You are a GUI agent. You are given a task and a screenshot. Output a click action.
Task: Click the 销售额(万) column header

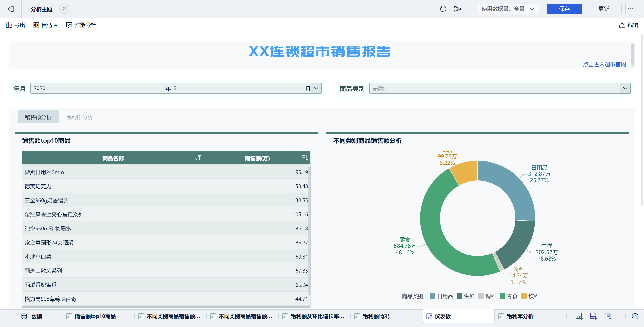[257, 158]
